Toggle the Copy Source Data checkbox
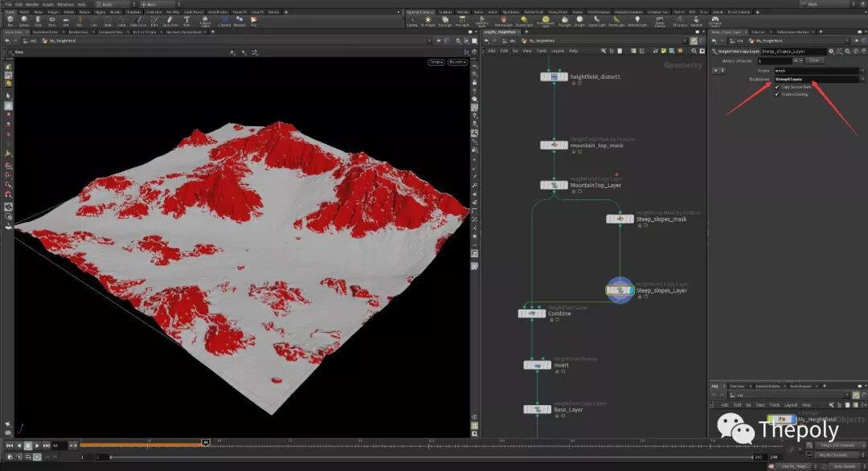The width and height of the screenshot is (868, 471). pyautogui.click(x=777, y=87)
